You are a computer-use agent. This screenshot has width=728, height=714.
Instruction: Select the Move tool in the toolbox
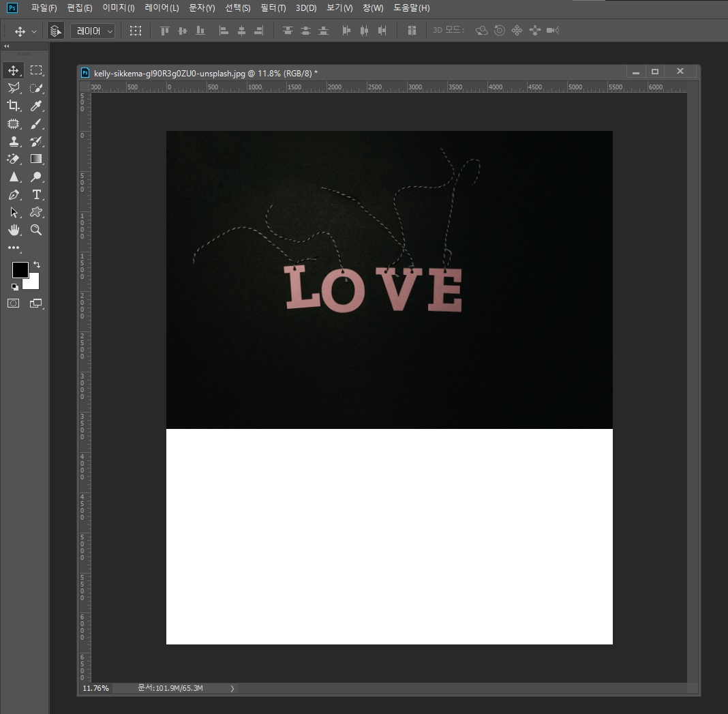click(14, 70)
